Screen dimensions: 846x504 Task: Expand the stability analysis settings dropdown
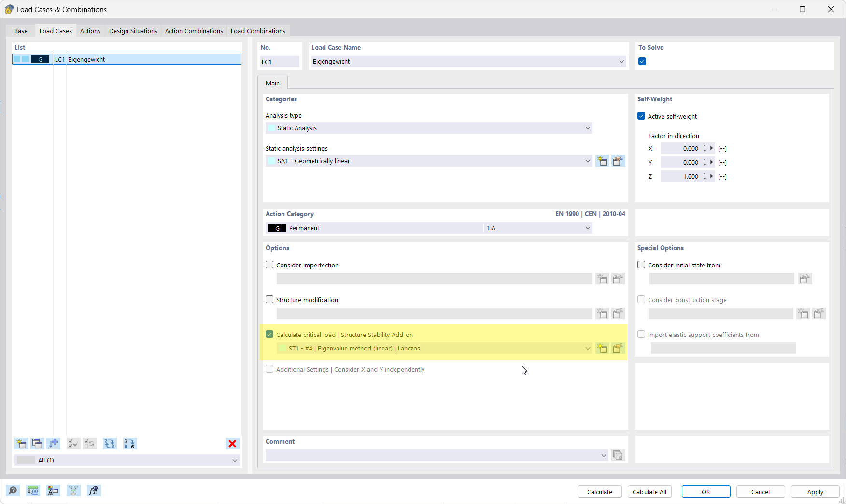[587, 348]
